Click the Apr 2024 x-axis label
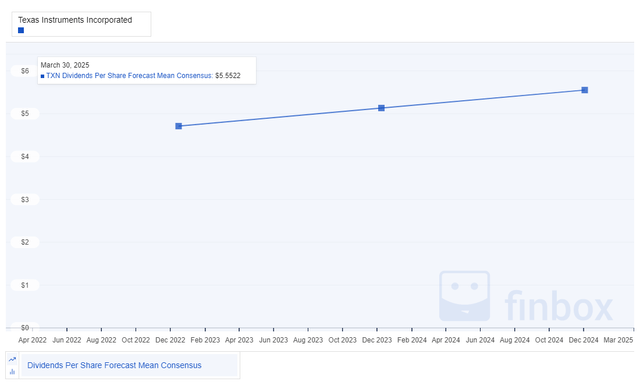640x385 pixels. click(446, 340)
